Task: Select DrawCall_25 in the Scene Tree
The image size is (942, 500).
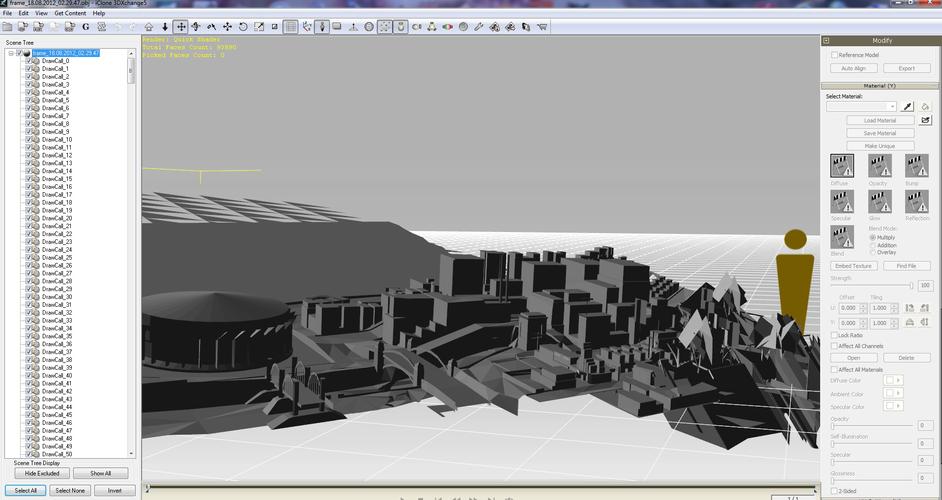Action: point(57,257)
